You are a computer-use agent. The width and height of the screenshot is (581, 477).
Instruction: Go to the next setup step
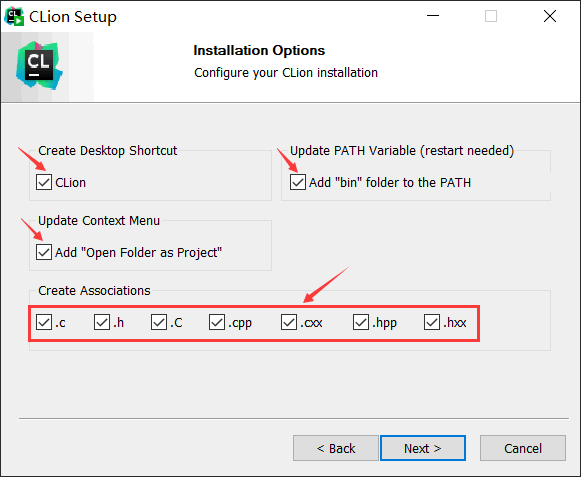(423, 448)
